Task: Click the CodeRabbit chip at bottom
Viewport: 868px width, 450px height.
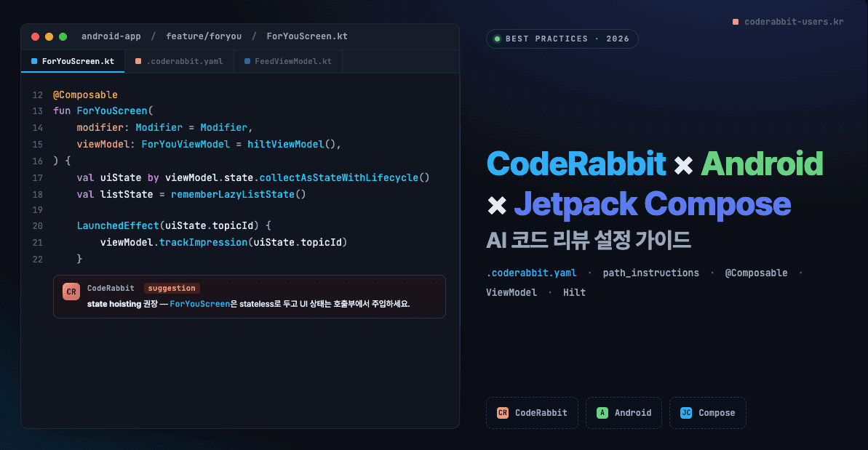Action: (x=532, y=413)
